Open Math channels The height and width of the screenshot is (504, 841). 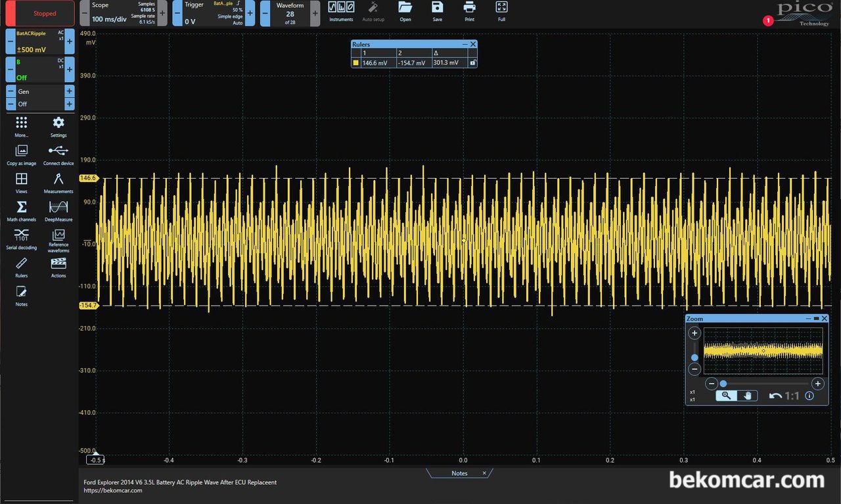point(22,210)
